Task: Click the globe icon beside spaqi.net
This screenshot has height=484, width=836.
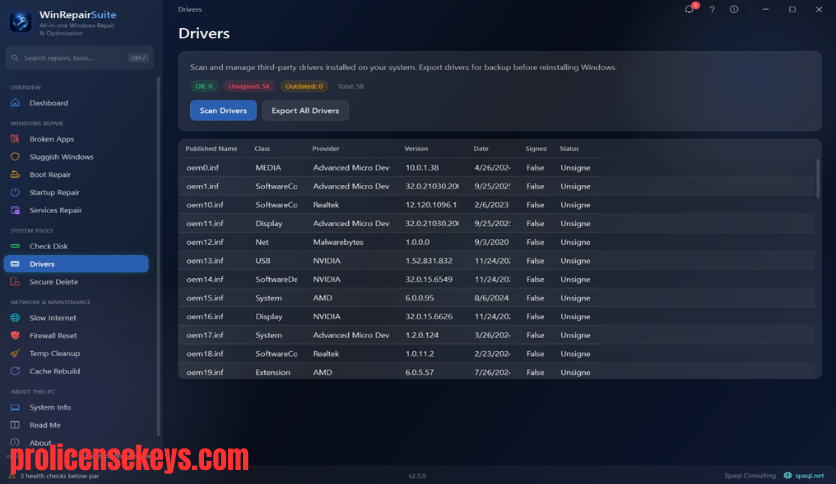Action: click(x=787, y=475)
